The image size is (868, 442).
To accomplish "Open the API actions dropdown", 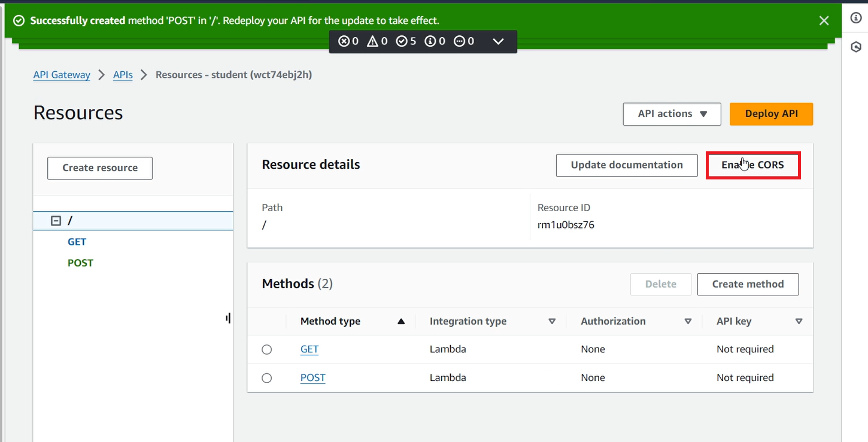I will (x=672, y=114).
